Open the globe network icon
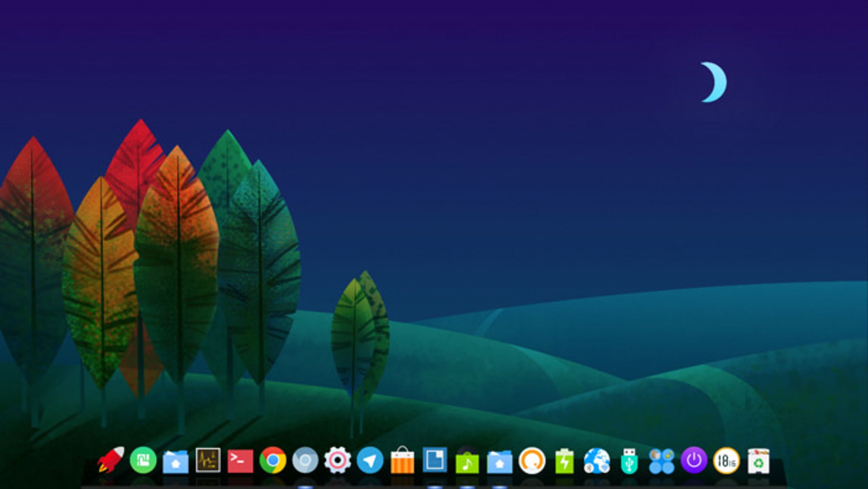Screen dimensions: 868x489 [x=597, y=461]
